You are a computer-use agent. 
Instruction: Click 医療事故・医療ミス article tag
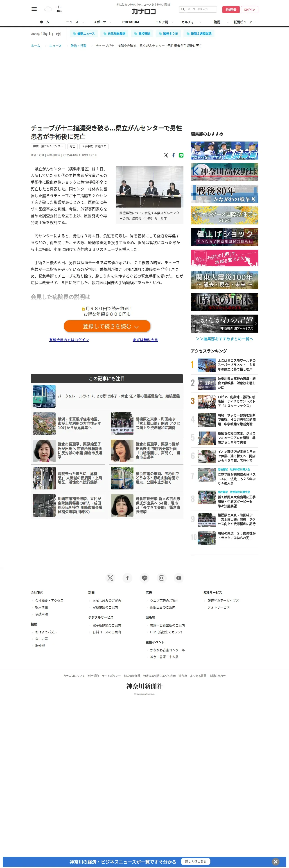click(x=94, y=146)
